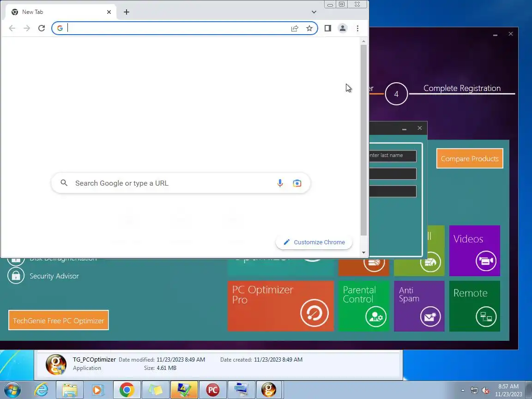Click the TG_PCOptimizer file name

pyautogui.click(x=94, y=359)
